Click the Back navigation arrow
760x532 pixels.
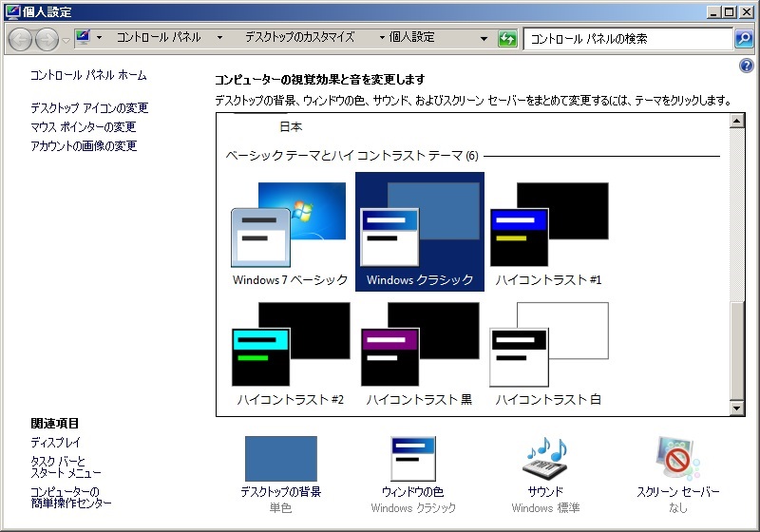pos(20,39)
